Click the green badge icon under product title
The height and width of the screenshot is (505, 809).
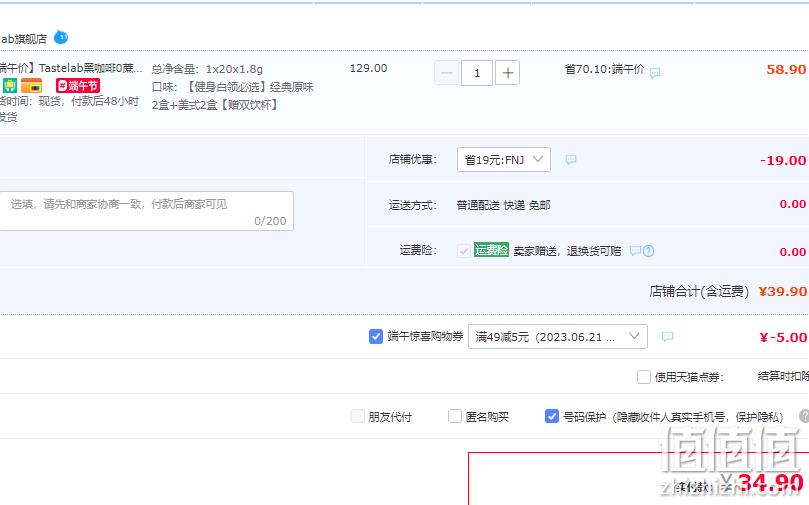[10, 86]
